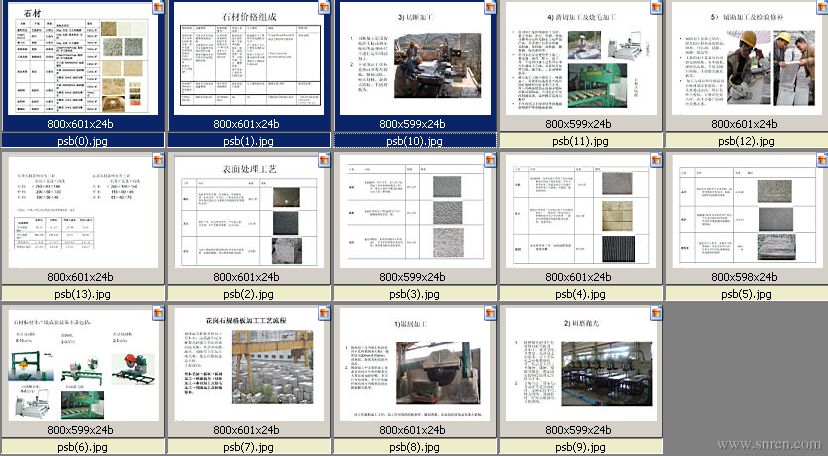Viewport: 828px width, 456px height.
Task: Select thumbnail of psb(2).jpg surface process
Action: pyautogui.click(x=249, y=212)
